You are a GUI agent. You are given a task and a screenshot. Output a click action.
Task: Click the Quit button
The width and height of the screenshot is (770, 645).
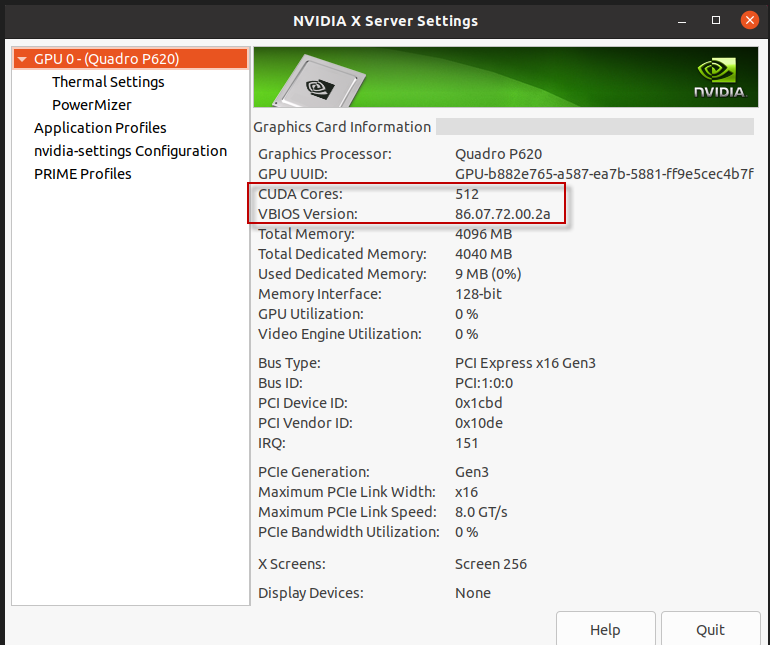(710, 629)
